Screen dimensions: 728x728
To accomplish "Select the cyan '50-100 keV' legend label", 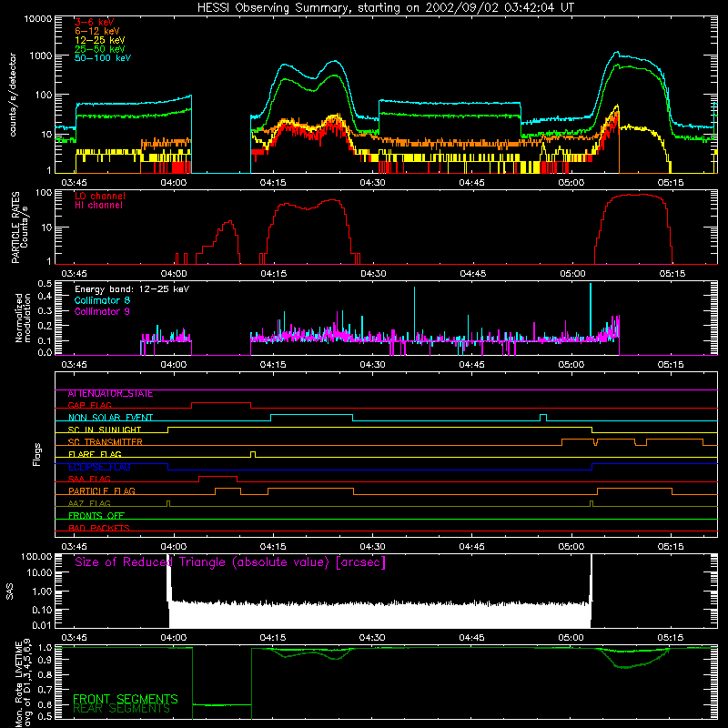I will click(x=103, y=58).
